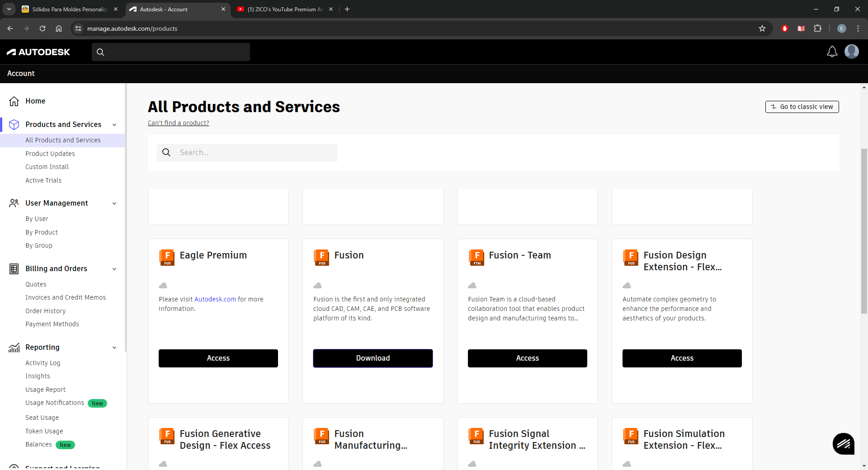The height and width of the screenshot is (470, 868).
Task: Click the Fusion Signal Integrity Extension icon
Action: [476, 436]
